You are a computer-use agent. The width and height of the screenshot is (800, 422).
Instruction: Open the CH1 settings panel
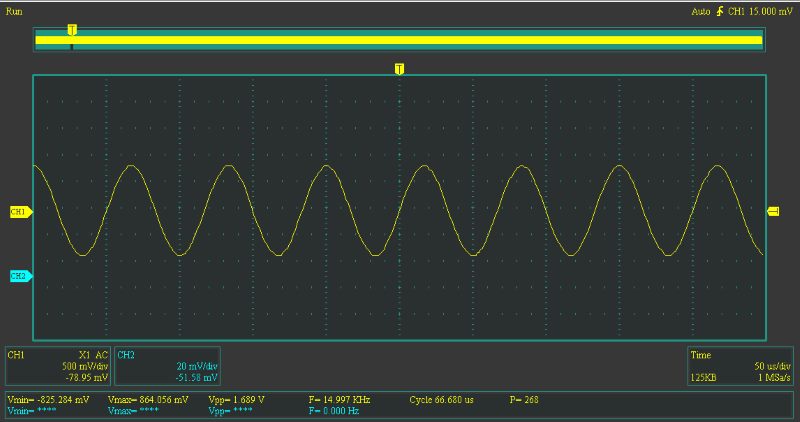click(x=58, y=366)
